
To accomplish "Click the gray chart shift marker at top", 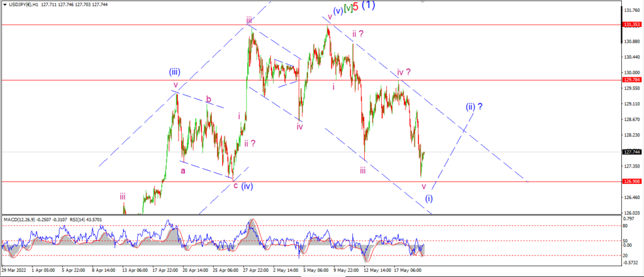I will (422, 2).
